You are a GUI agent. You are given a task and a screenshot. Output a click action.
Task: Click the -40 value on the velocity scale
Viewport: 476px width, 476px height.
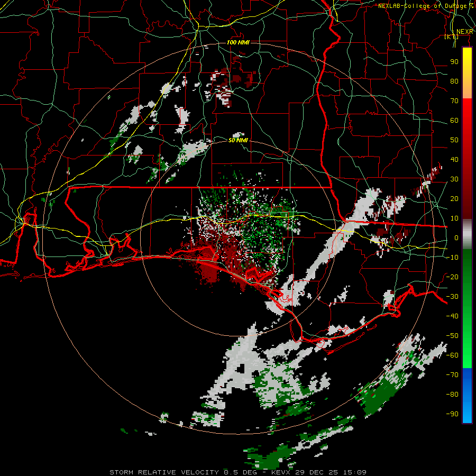point(452,316)
